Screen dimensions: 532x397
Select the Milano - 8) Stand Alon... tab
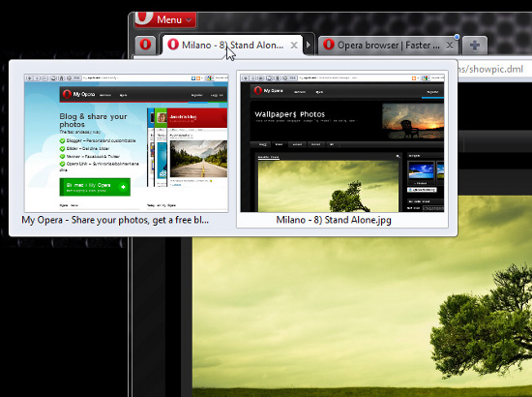point(232,46)
